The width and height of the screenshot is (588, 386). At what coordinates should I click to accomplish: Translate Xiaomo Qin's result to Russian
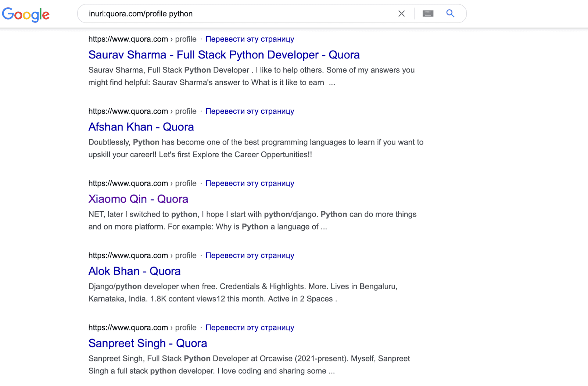click(x=250, y=183)
